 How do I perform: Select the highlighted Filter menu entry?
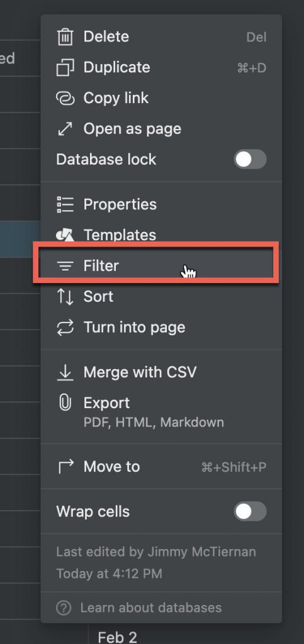156,266
